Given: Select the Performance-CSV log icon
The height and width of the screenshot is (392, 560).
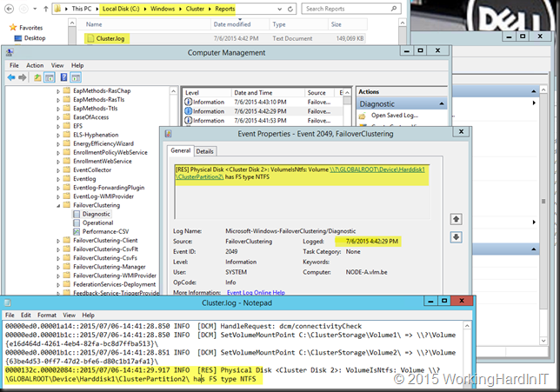Looking at the screenshot, I should [x=77, y=232].
